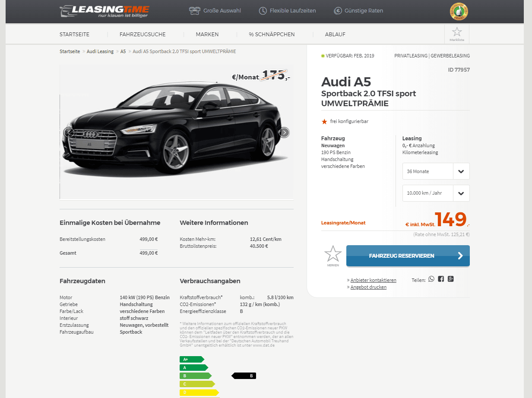Click energy class A bar
The height and width of the screenshot is (398, 532).
click(x=193, y=367)
